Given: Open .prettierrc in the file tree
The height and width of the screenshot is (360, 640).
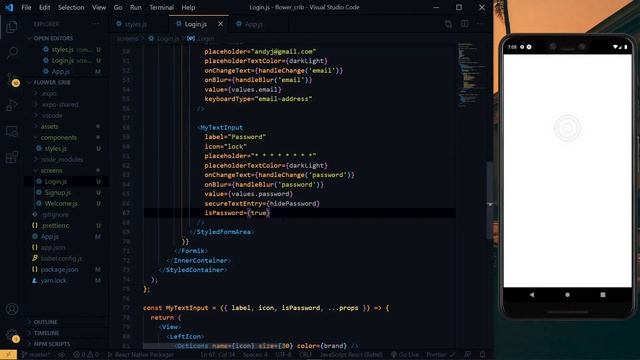Looking at the screenshot, I should pyautogui.click(x=55, y=225).
